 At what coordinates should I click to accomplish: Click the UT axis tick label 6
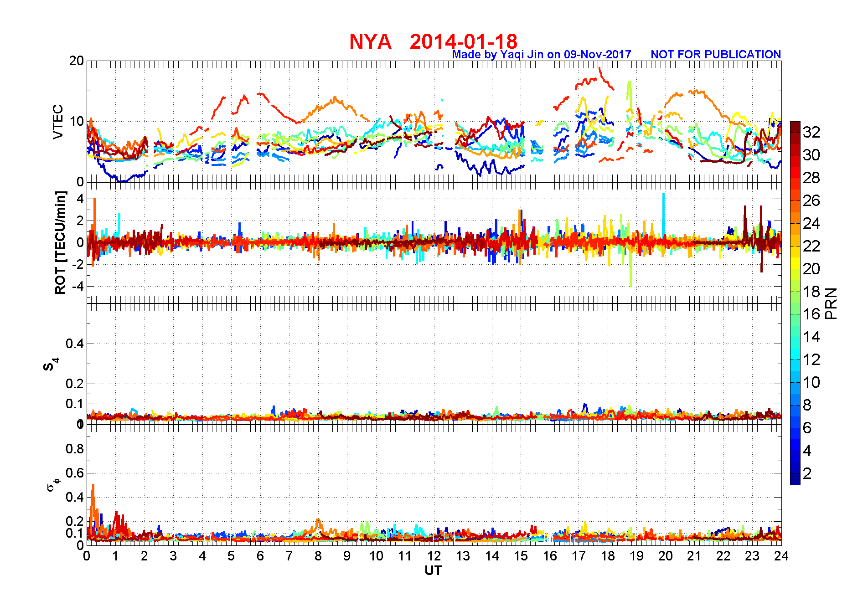click(x=260, y=556)
